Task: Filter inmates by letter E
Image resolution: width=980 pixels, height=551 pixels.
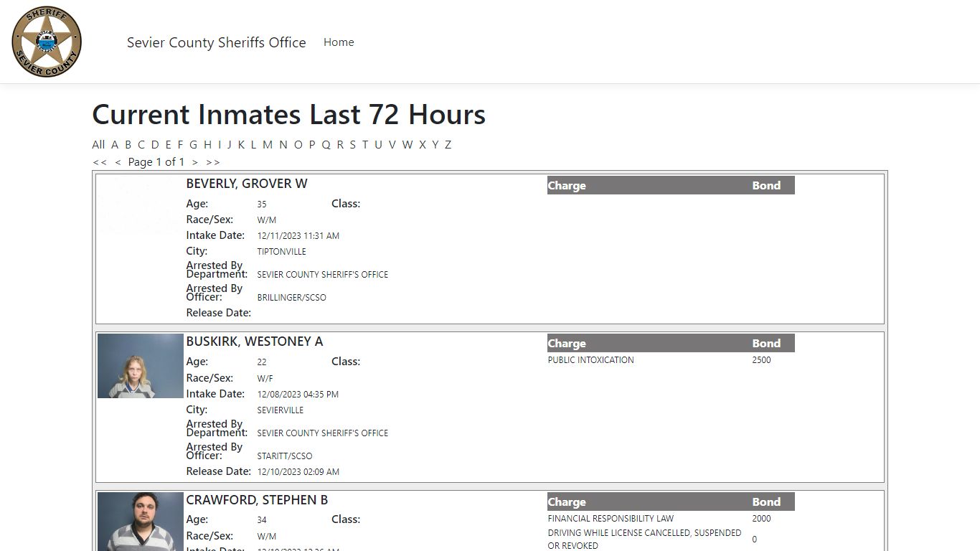Action: pyautogui.click(x=169, y=144)
